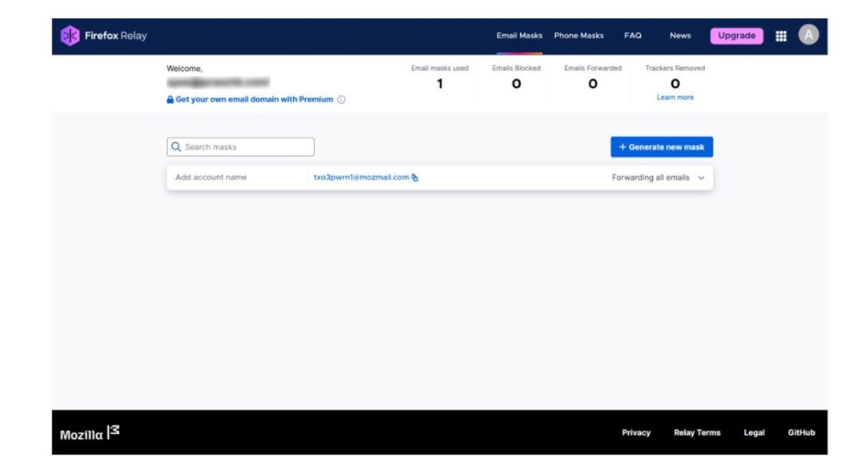Open the News menu

[680, 35]
